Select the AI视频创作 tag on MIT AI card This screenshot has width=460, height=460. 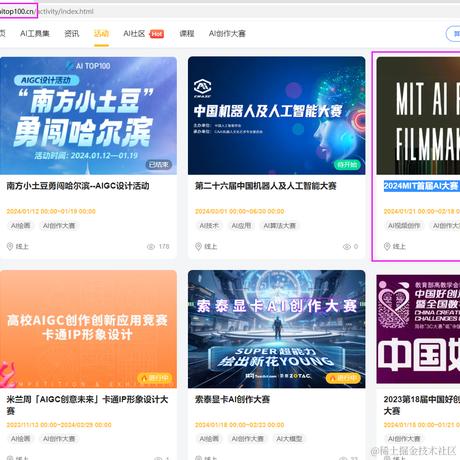coord(404,226)
